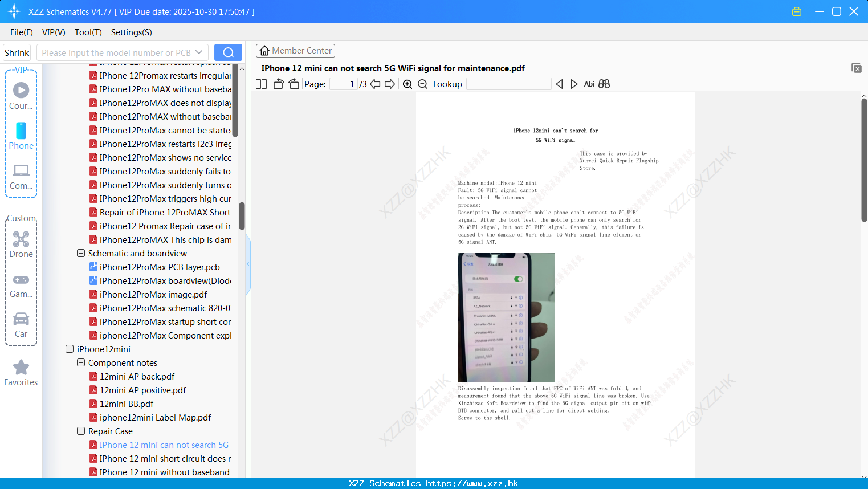Open the VIP menu
Viewport: 868px width, 489px height.
(x=54, y=32)
